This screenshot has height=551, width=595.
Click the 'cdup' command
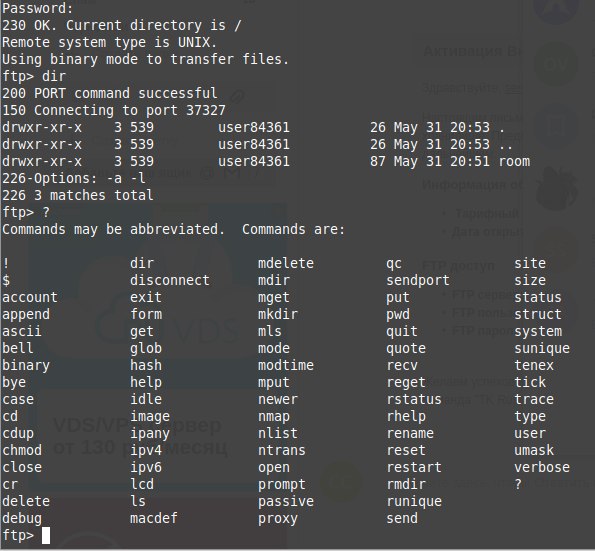[17, 433]
